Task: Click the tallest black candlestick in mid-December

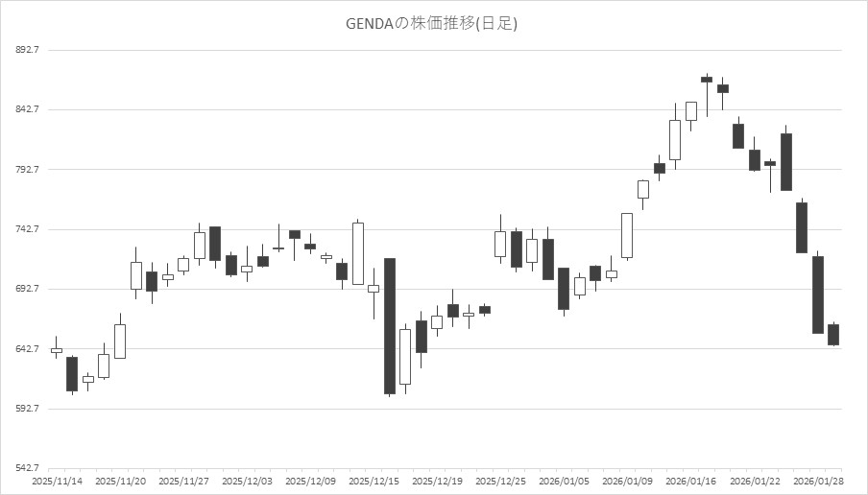Action: coord(390,326)
